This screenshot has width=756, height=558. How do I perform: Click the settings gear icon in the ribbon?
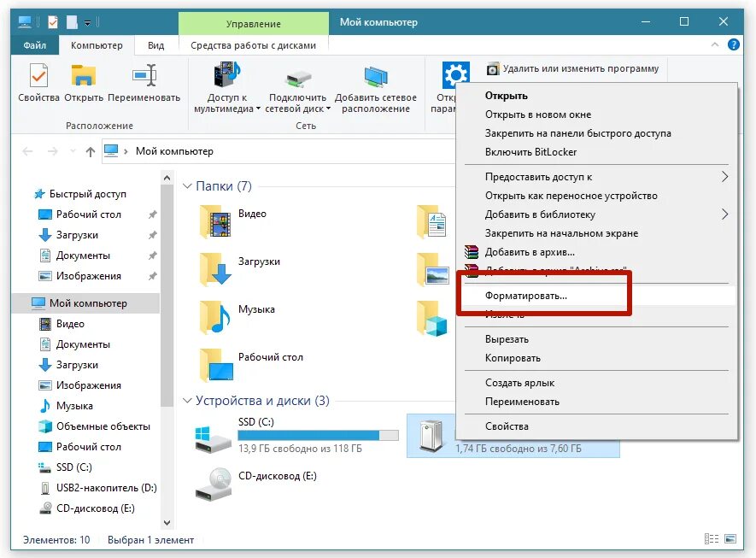pos(455,74)
